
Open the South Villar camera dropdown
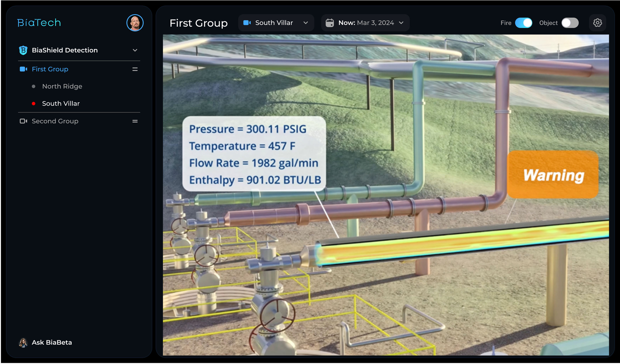pyautogui.click(x=276, y=23)
